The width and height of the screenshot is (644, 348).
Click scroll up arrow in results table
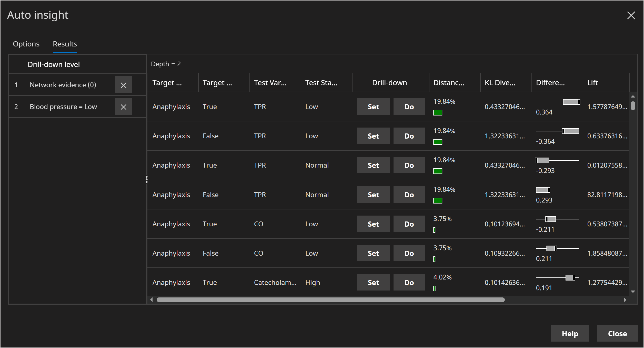pos(633,96)
